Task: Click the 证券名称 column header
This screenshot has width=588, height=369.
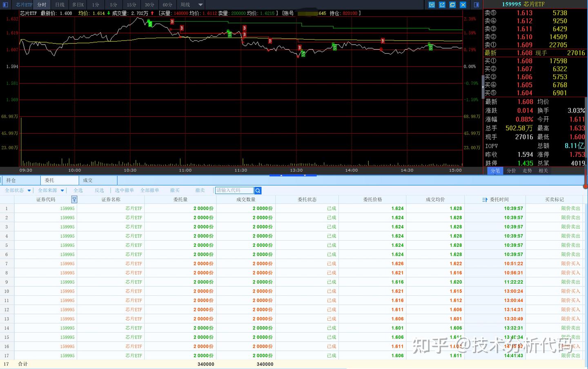Action: [111, 199]
